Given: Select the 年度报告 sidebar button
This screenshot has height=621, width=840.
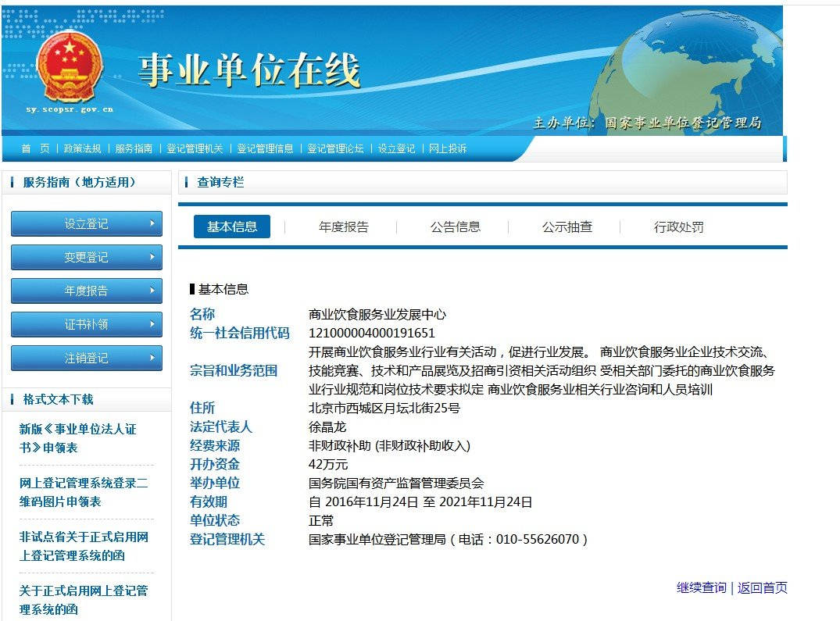Looking at the screenshot, I should (x=86, y=291).
